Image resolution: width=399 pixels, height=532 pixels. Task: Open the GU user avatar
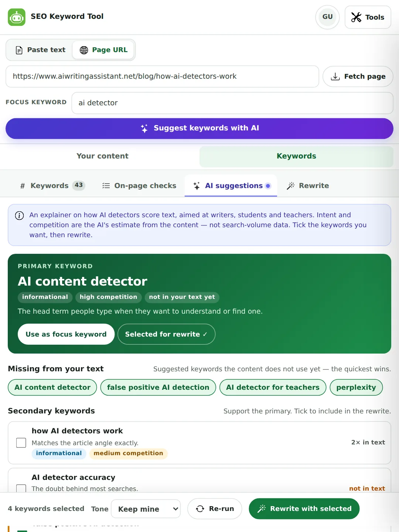click(327, 17)
